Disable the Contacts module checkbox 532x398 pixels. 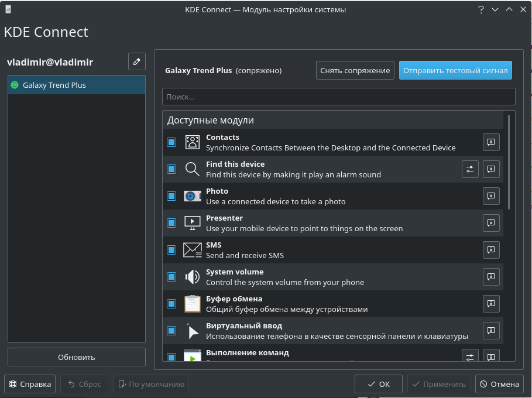[x=171, y=142]
